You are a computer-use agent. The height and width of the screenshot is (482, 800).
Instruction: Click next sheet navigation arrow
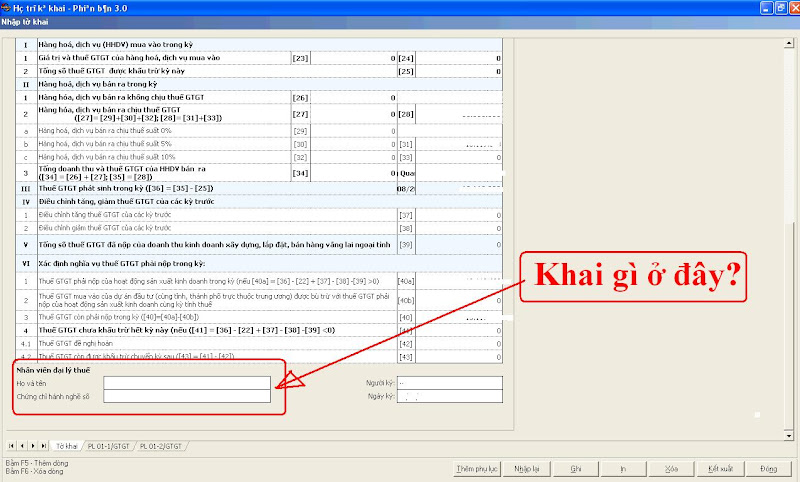[34, 444]
